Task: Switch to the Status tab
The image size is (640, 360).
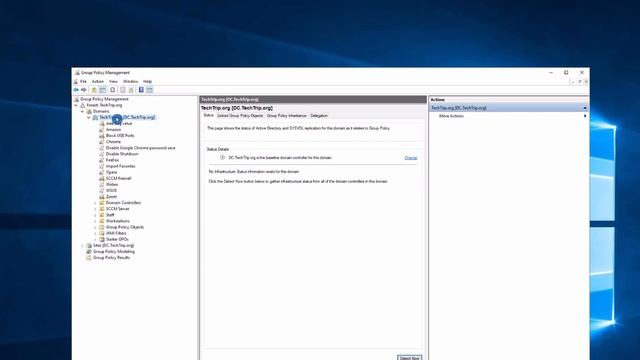Action: tap(208, 116)
